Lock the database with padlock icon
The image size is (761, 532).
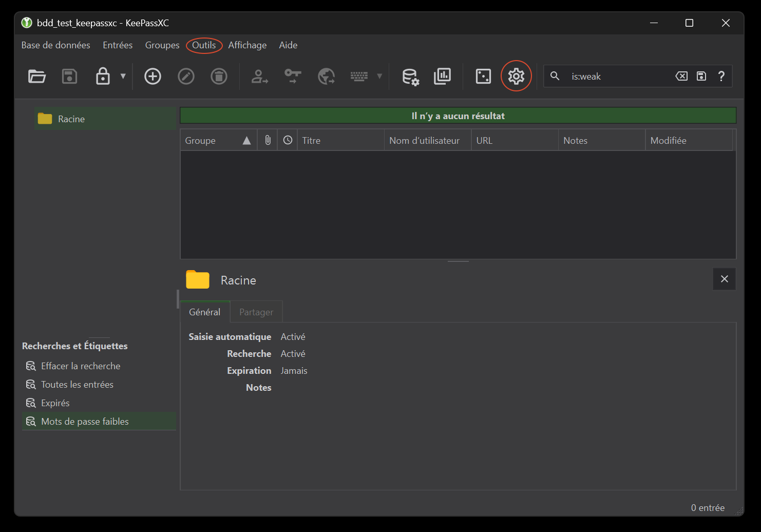103,76
